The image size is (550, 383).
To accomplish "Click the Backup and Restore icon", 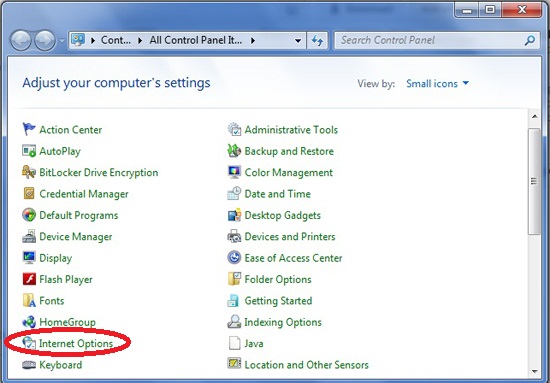I will (234, 151).
